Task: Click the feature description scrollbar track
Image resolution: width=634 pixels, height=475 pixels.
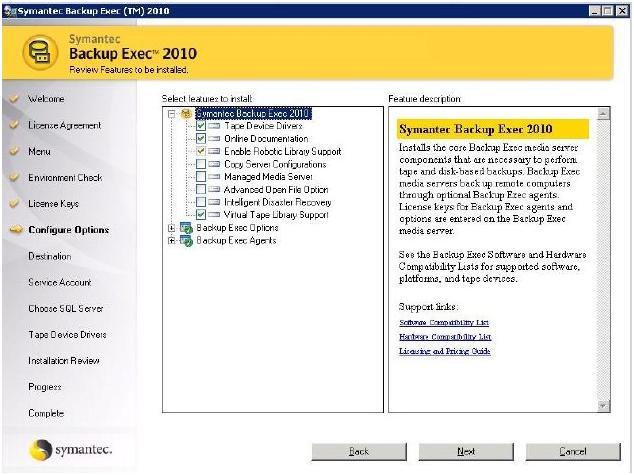Action: tap(603, 260)
